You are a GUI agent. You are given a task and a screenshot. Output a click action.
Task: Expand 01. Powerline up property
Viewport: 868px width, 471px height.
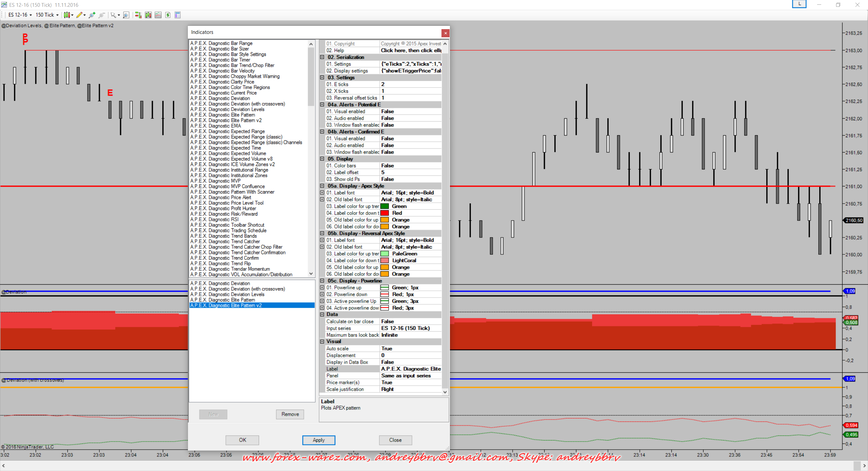[x=322, y=288]
